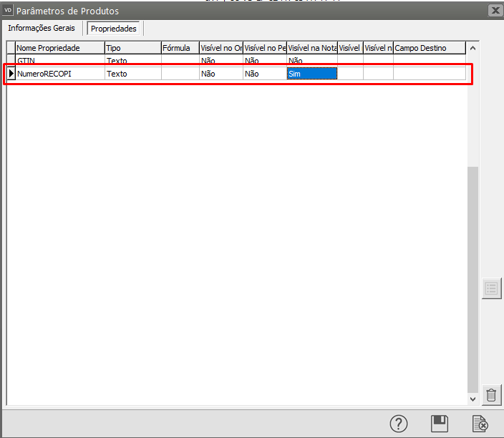Click the Visível no Pe column header
Screen dimensions: 504x438
[265, 48]
